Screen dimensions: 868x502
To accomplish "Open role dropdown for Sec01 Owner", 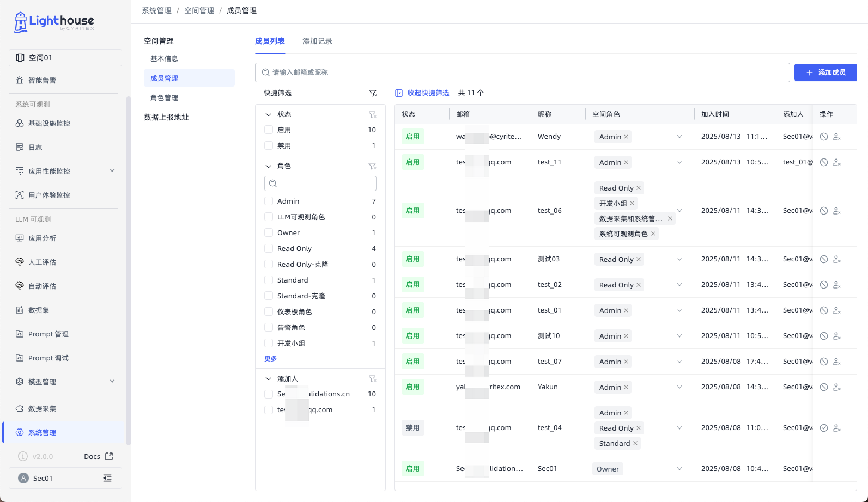I will click(679, 469).
